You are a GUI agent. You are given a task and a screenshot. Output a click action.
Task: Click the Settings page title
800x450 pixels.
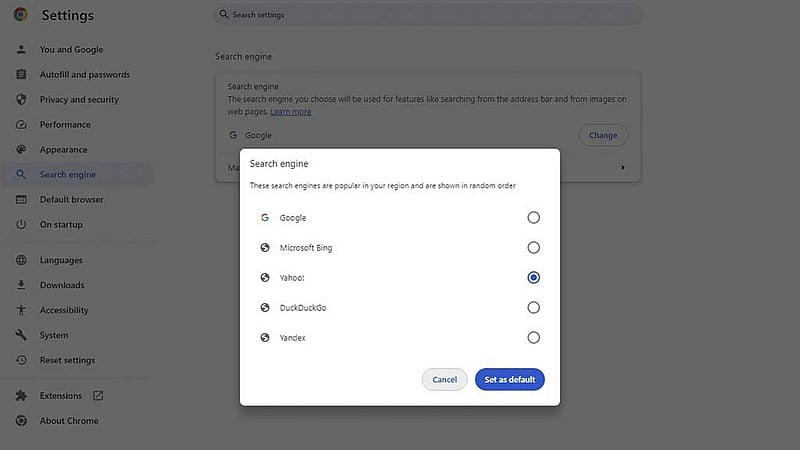[68, 15]
